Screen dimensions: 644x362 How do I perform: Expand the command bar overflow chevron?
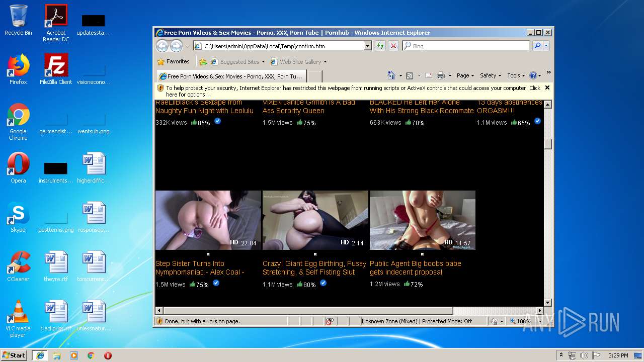pyautogui.click(x=548, y=72)
